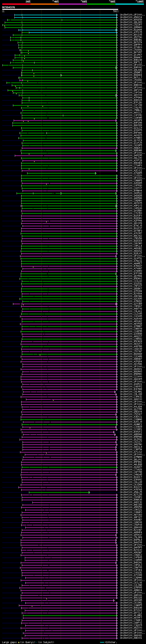Click the UniRef100_A5AVI4 hit label

point(131,17)
